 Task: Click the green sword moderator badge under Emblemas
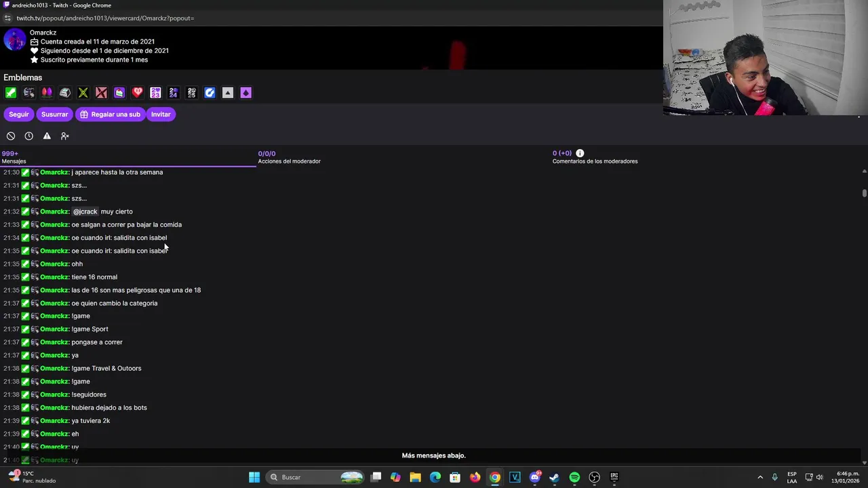point(11,93)
